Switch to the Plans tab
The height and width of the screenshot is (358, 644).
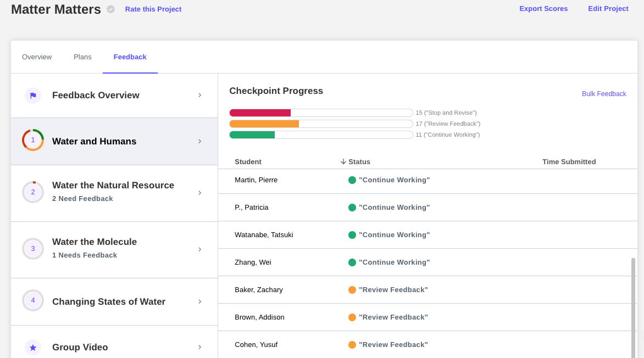click(x=82, y=57)
